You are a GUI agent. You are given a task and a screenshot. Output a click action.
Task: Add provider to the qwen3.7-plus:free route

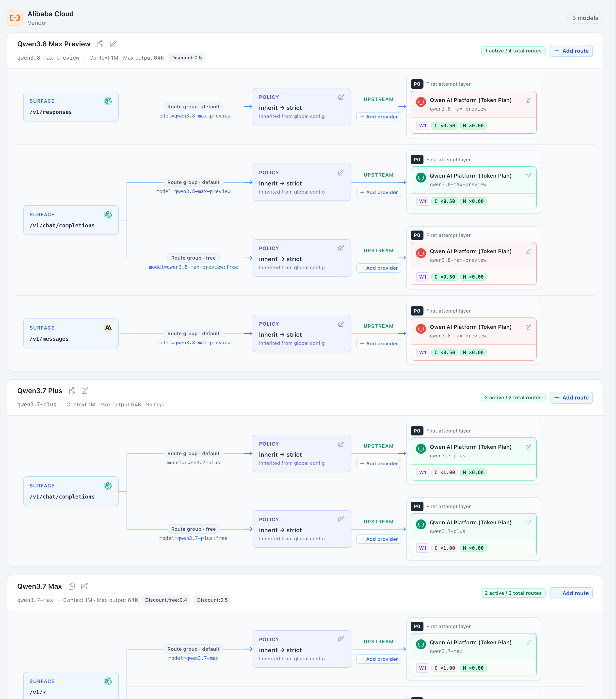coord(378,539)
